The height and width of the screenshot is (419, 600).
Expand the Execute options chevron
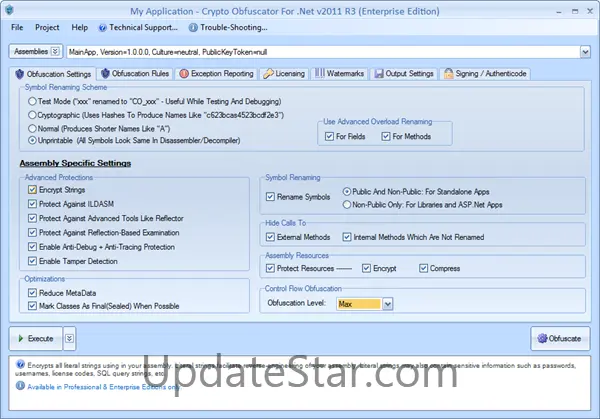[69, 338]
